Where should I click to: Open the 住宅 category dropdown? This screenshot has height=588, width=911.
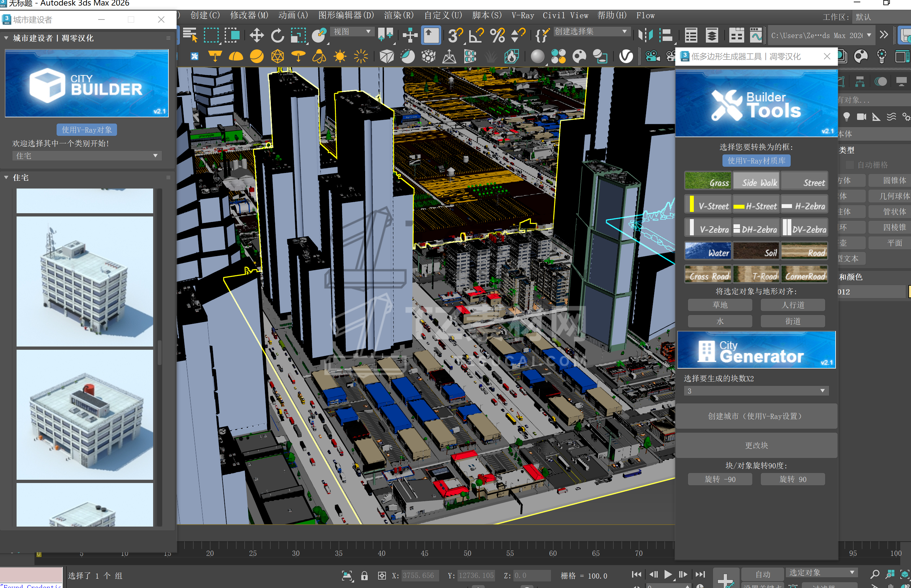(x=87, y=156)
